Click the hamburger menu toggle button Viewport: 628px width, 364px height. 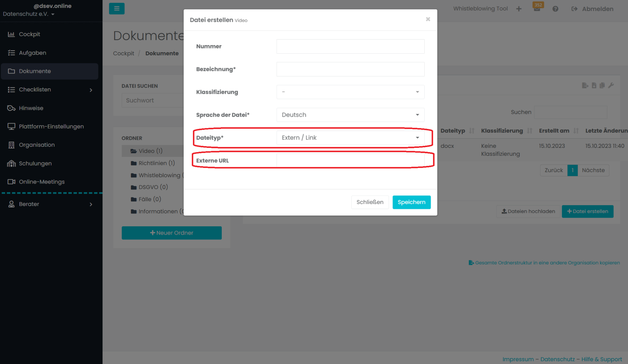(x=117, y=9)
